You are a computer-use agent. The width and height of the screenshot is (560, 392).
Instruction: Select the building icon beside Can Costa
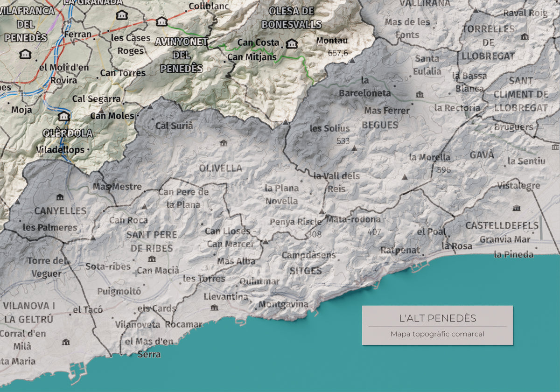pyautogui.click(x=292, y=44)
